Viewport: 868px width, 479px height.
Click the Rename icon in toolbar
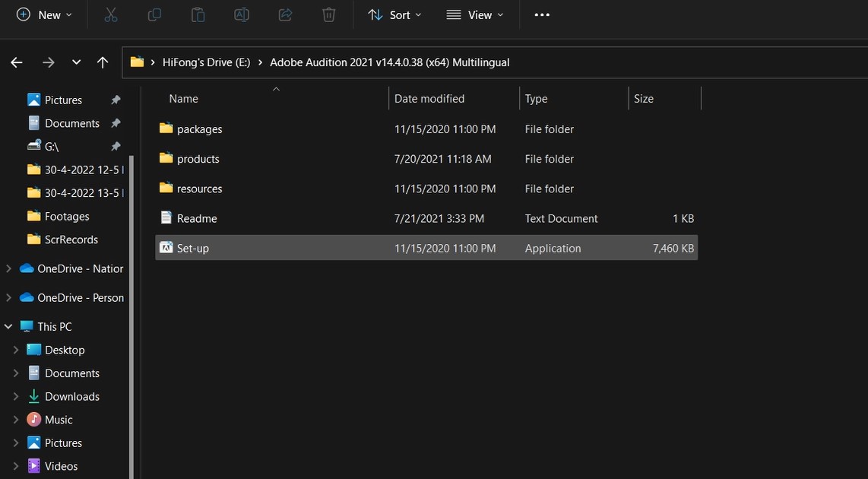[x=242, y=15]
